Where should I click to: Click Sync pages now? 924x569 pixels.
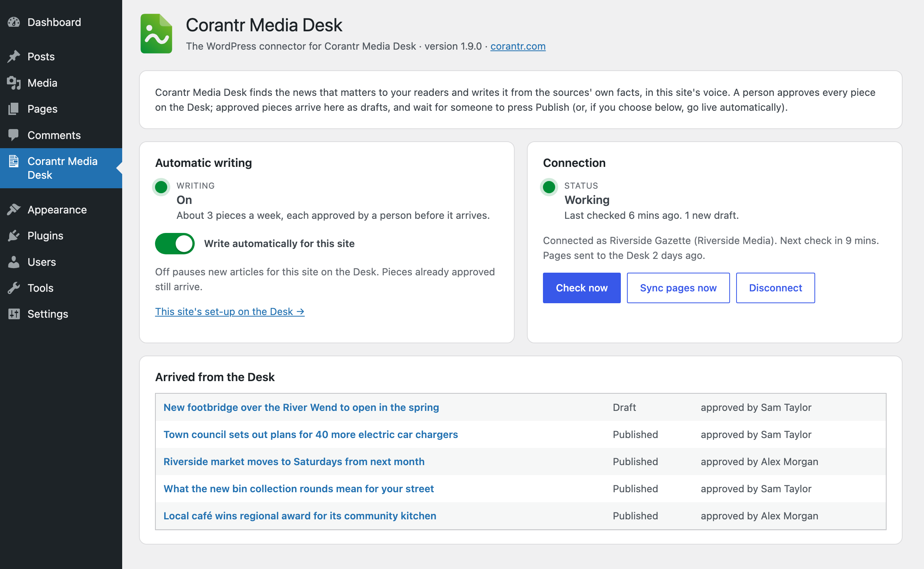click(x=678, y=288)
